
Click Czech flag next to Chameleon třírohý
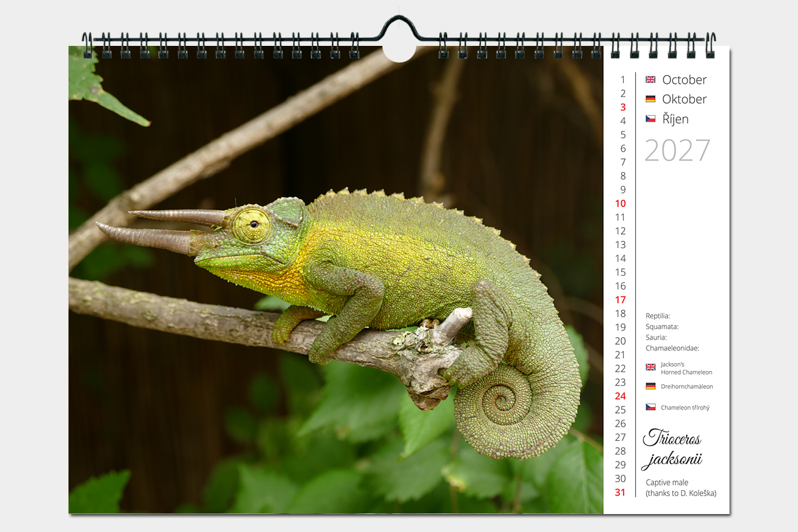[x=650, y=407]
